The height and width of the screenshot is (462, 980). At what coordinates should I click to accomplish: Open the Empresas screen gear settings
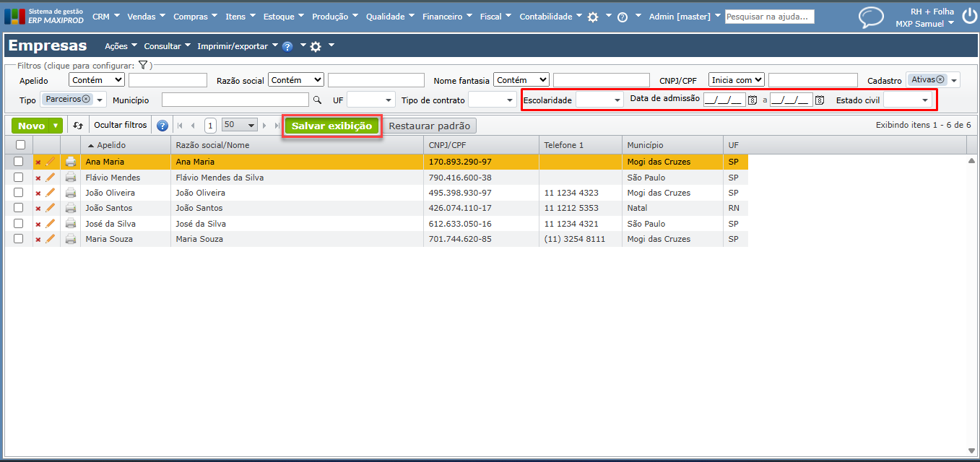coord(316,46)
